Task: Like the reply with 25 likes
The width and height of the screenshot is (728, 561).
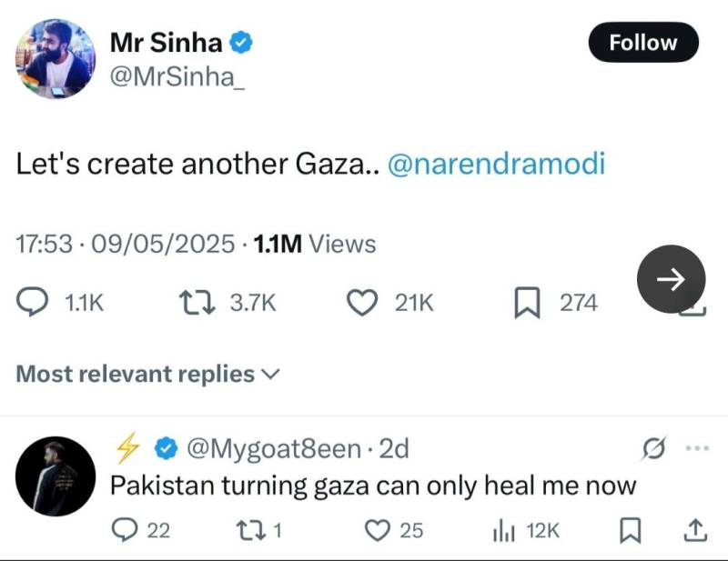Action: (x=377, y=530)
